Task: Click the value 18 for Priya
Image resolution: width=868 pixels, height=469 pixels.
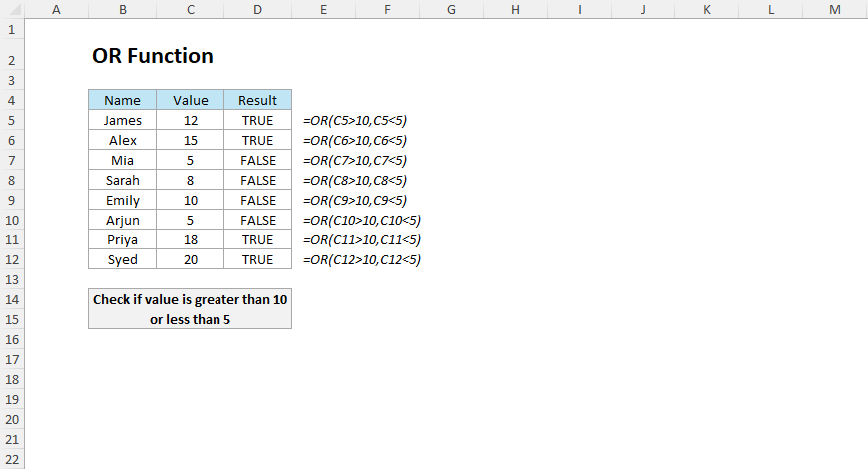Action: coord(191,239)
